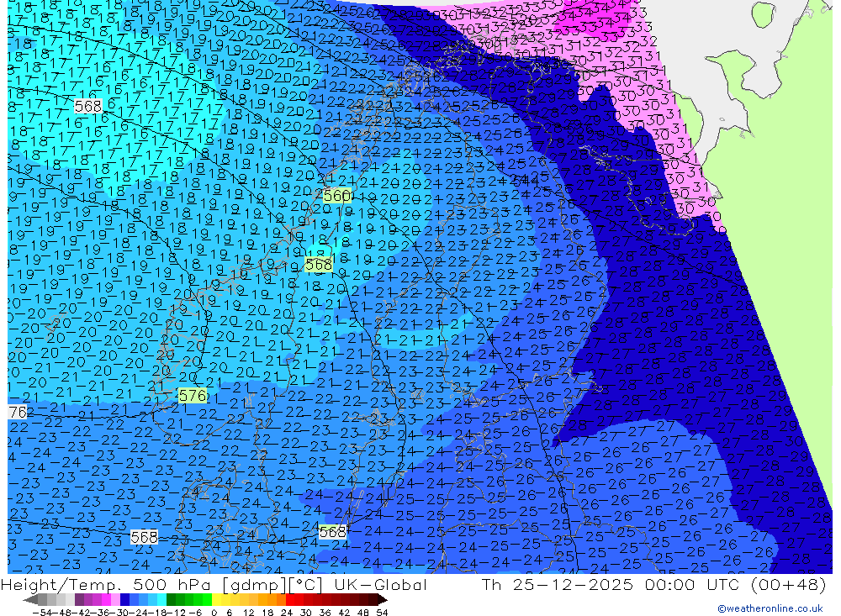The image size is (841, 616).
Task: Click the '36' legend scale value
Action: tap(325, 613)
